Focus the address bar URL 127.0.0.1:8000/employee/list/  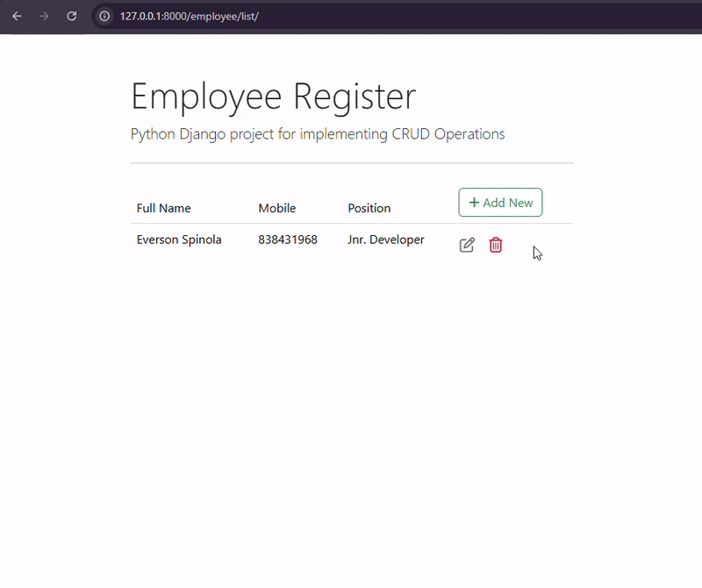pyautogui.click(x=190, y=17)
